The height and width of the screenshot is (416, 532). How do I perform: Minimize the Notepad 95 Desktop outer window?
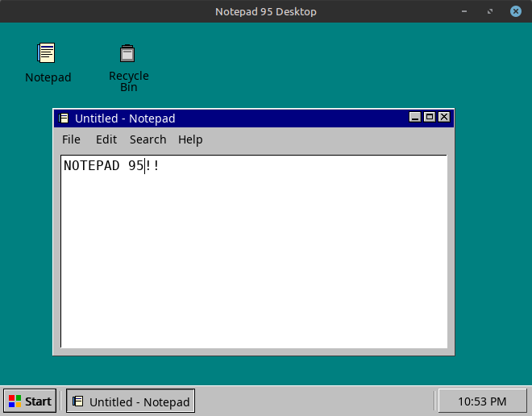464,11
